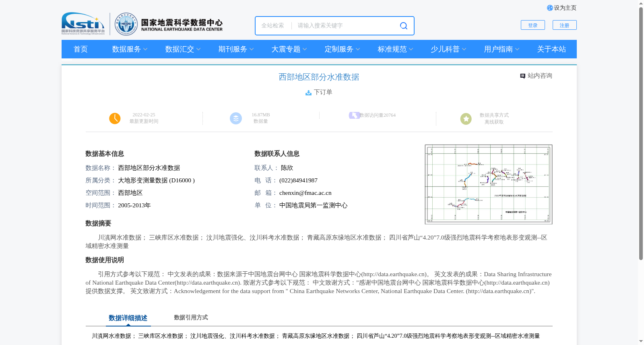This screenshot has height=345, width=644.
Task: Click 数据访问量20764 text
Action: pyautogui.click(x=378, y=115)
